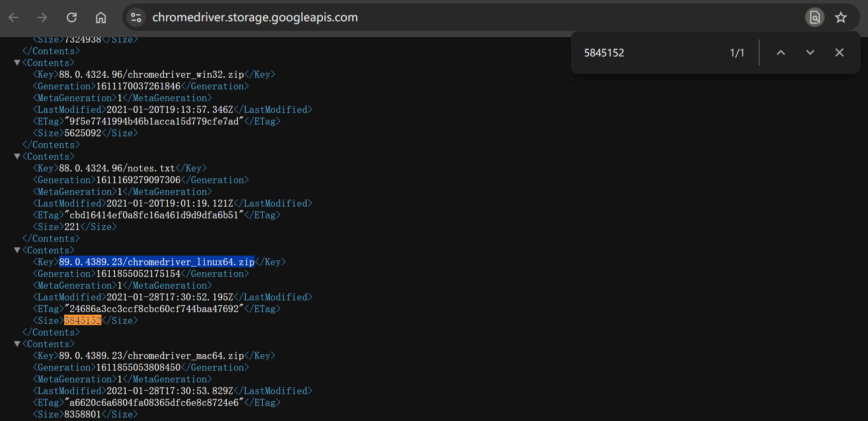The image size is (868, 421).
Task: Click size value 5625092
Action: point(83,133)
